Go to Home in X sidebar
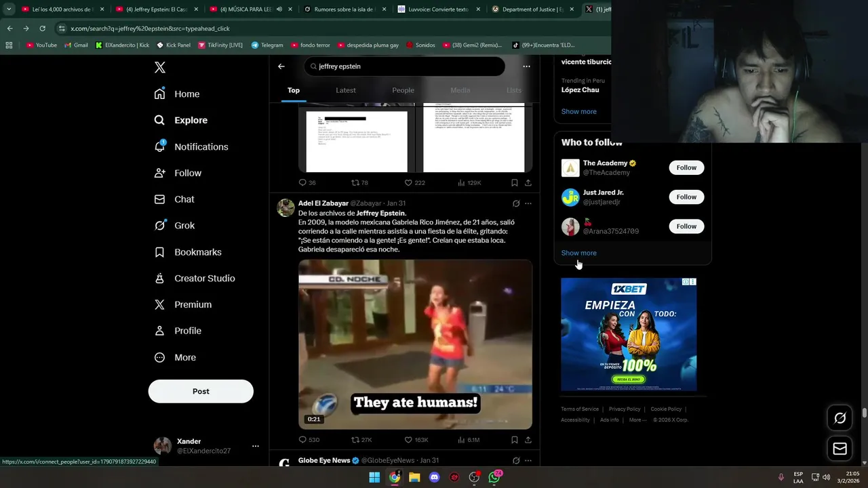Screen dimensions: 868x488 [x=177, y=94]
